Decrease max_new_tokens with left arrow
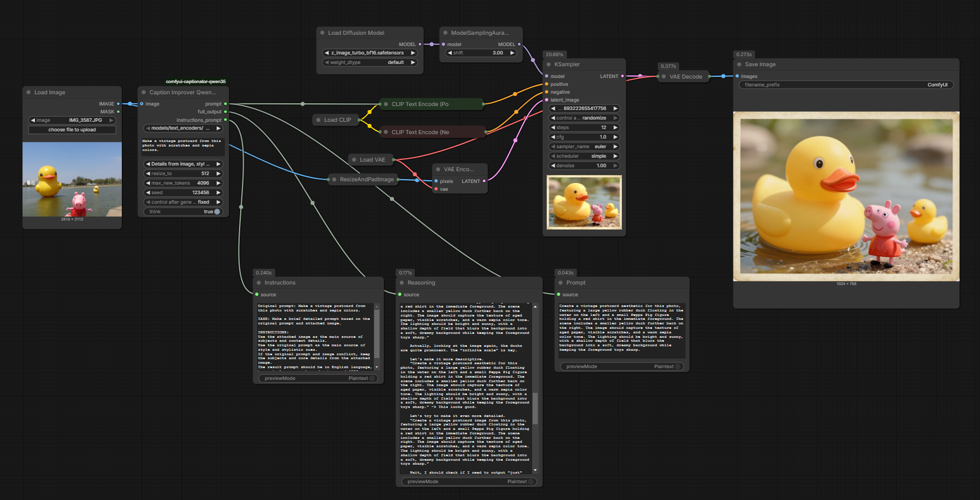The width and height of the screenshot is (980, 500). point(148,183)
